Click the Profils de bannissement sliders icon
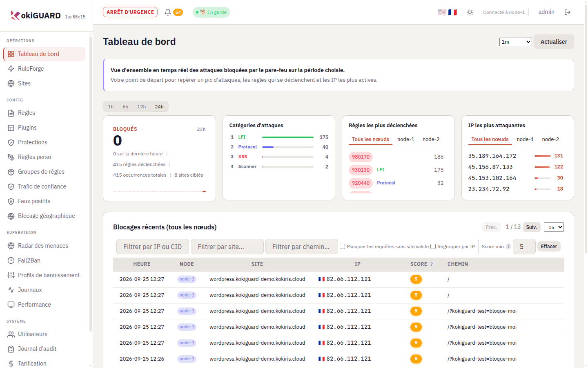 pyautogui.click(x=11, y=275)
